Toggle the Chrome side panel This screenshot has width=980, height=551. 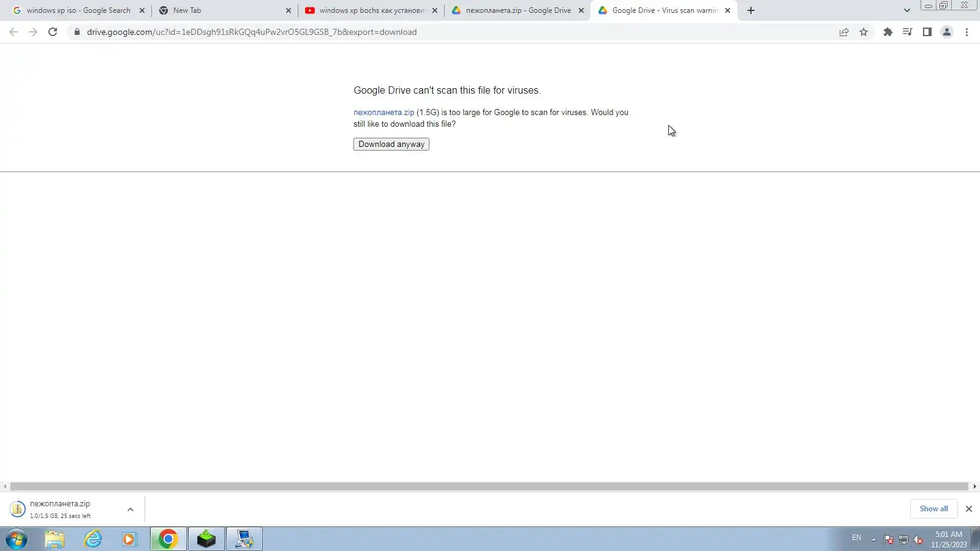tap(927, 32)
